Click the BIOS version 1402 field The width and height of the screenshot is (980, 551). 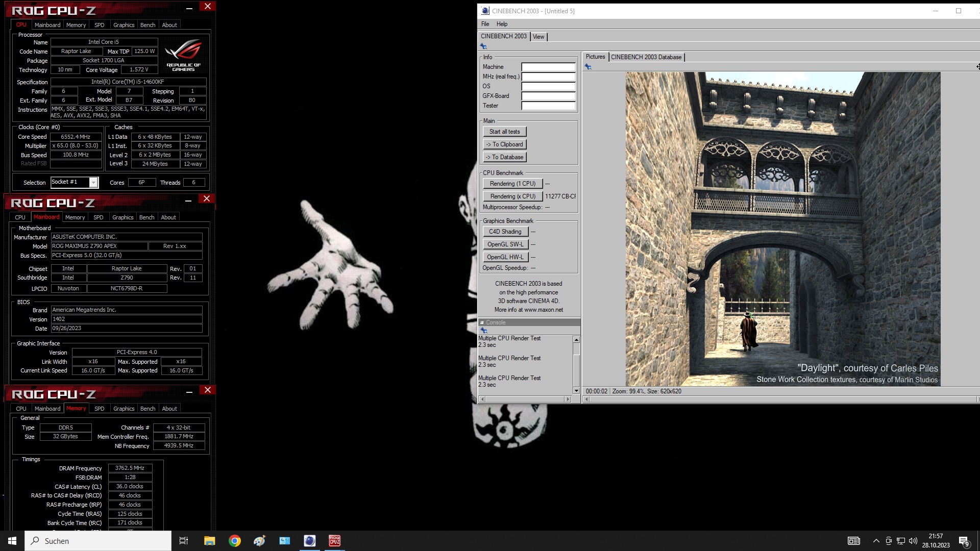[127, 319]
